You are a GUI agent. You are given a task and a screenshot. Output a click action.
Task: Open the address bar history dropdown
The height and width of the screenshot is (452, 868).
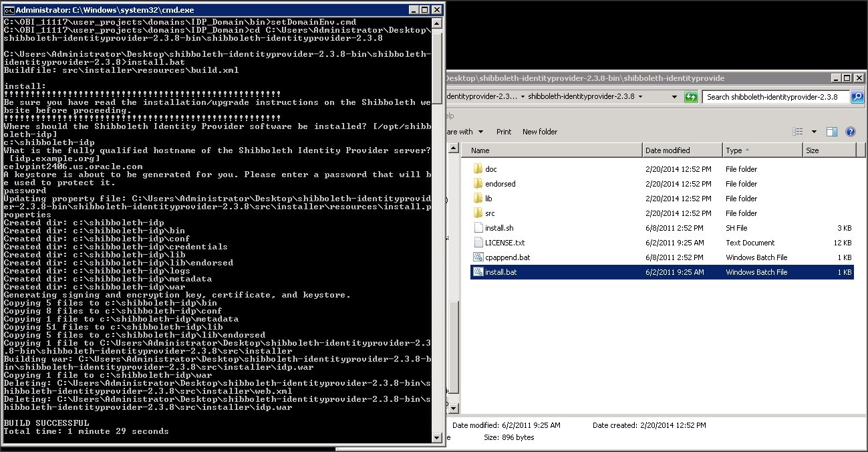674,97
